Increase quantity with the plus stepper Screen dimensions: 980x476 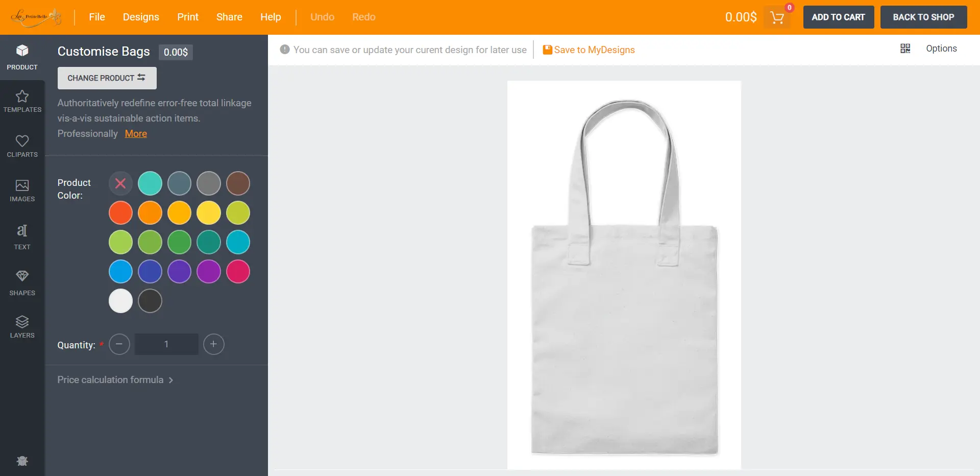click(x=213, y=344)
